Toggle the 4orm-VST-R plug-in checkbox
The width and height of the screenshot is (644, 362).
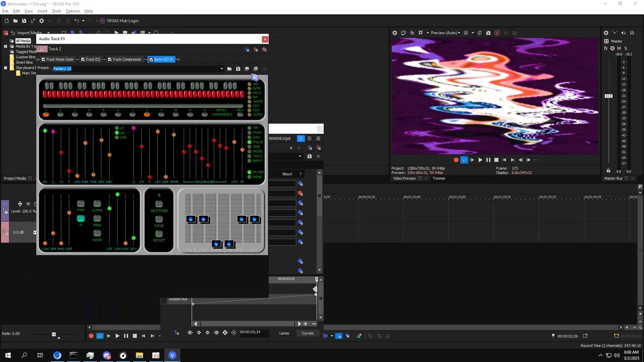[x=151, y=59]
